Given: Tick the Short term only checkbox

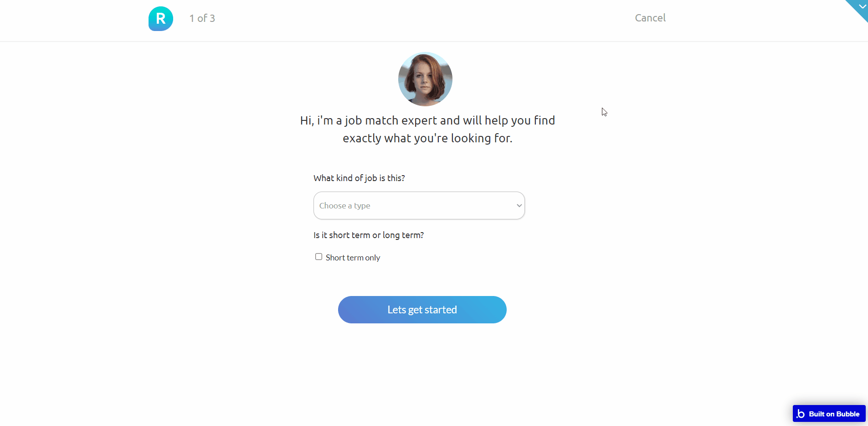Looking at the screenshot, I should point(318,257).
